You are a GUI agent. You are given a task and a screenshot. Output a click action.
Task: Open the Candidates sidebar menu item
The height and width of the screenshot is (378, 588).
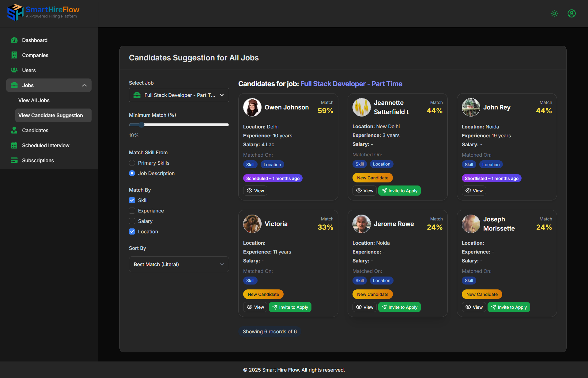tap(35, 130)
